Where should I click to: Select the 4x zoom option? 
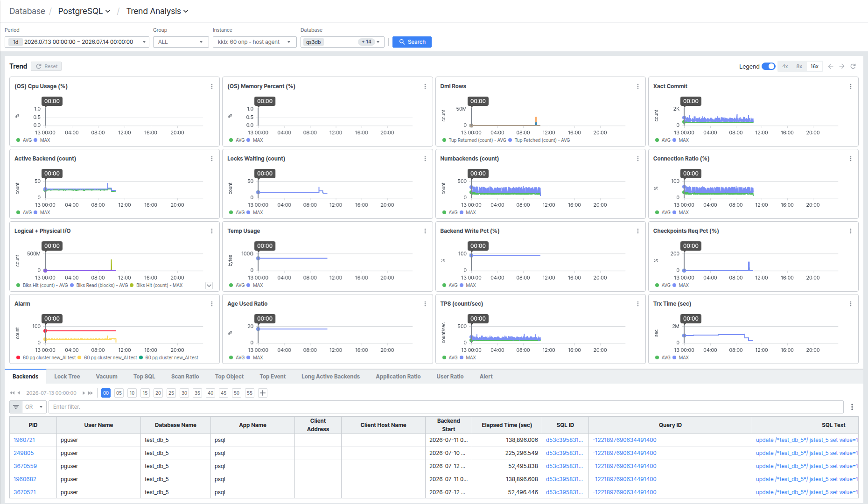785,66
